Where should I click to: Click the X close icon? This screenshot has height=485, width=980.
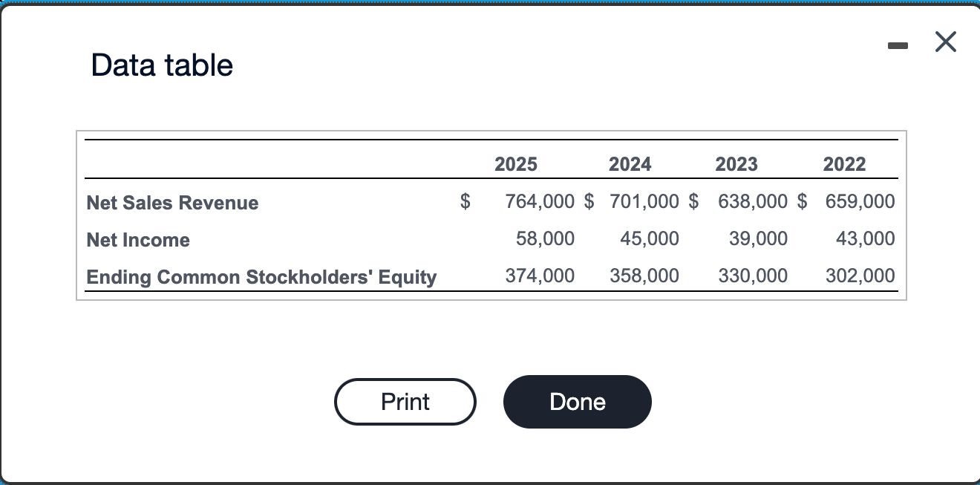tap(945, 42)
